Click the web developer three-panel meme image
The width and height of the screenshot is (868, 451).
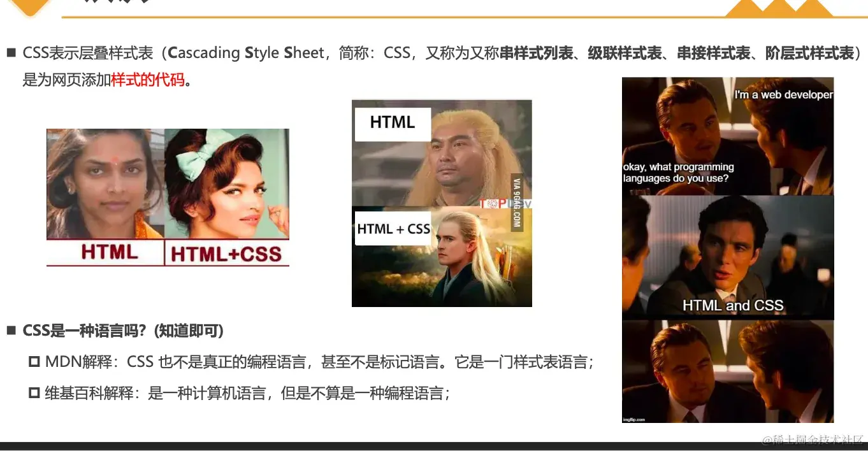728,250
